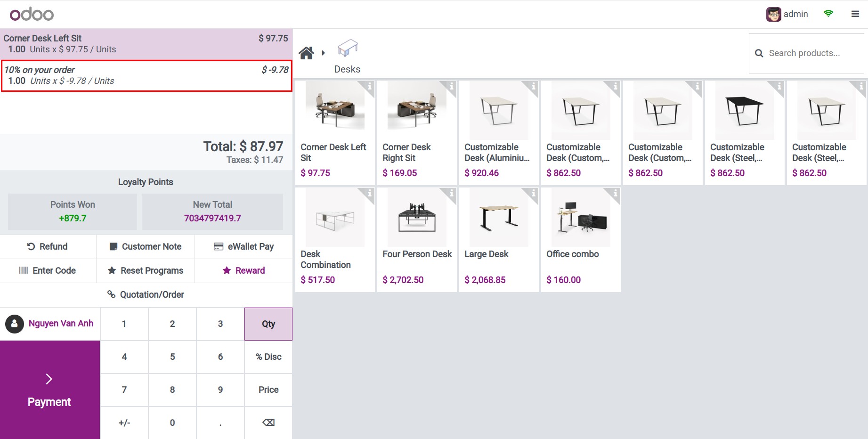Proceed to Payment
Viewport: 868px width, 439px height.
click(x=49, y=390)
